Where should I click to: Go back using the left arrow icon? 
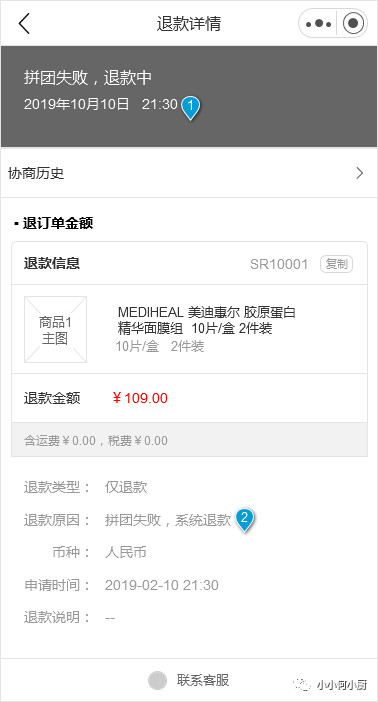[x=24, y=23]
